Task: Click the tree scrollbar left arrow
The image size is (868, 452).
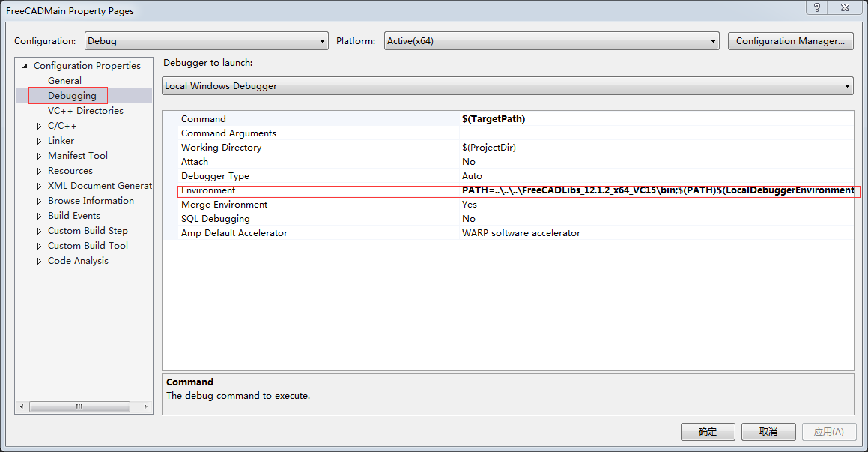Action: tap(22, 406)
